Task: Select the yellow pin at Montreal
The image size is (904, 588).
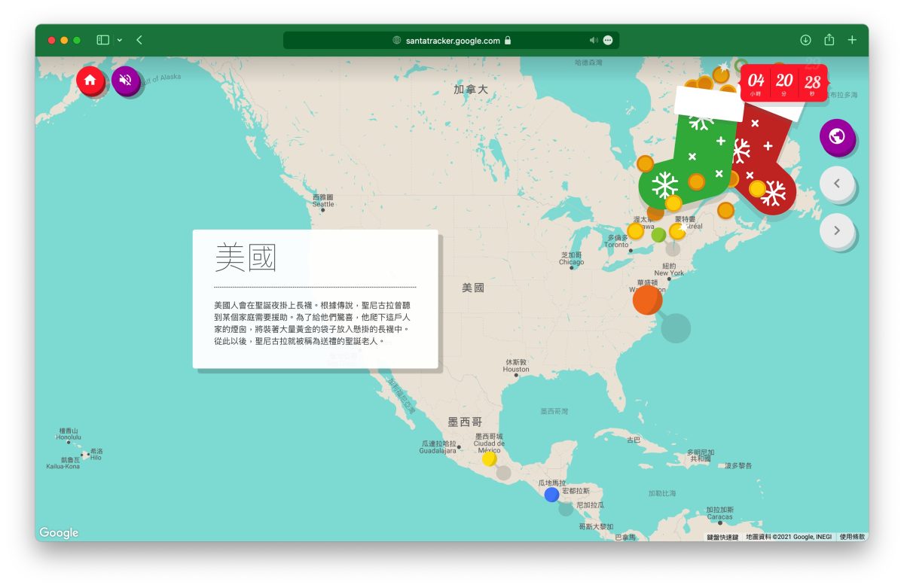Action: pyautogui.click(x=677, y=231)
